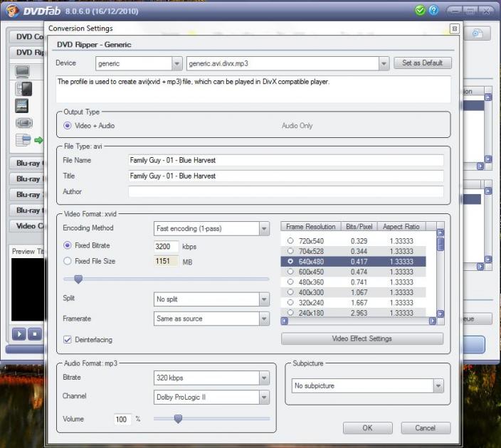Select Audio Only output type
Screen dimensions: 501x448
coord(297,126)
